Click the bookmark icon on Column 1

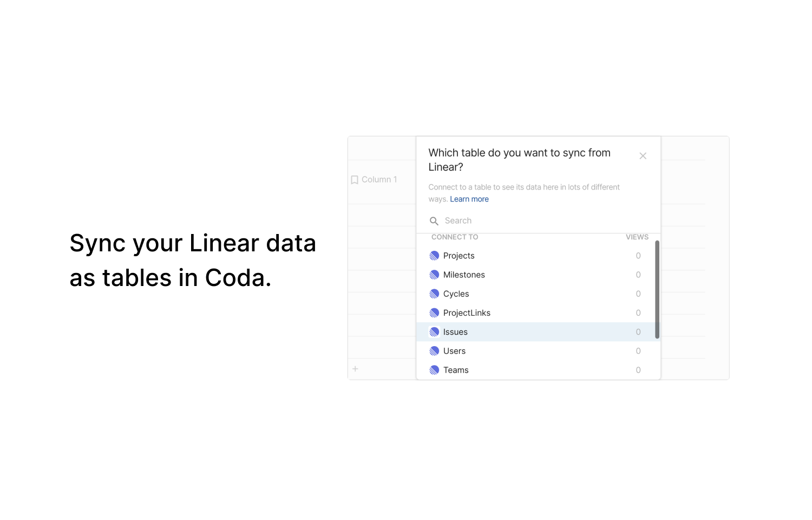(x=355, y=180)
